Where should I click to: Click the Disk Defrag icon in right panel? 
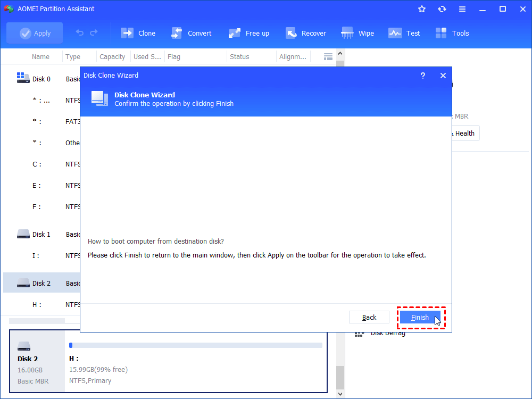[359, 334]
